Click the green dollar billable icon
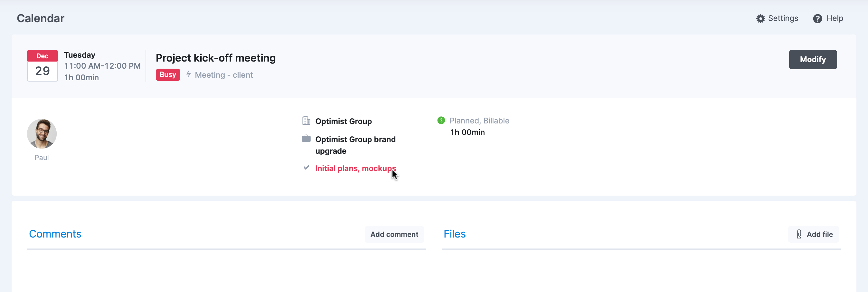The image size is (868, 292). pyautogui.click(x=441, y=120)
